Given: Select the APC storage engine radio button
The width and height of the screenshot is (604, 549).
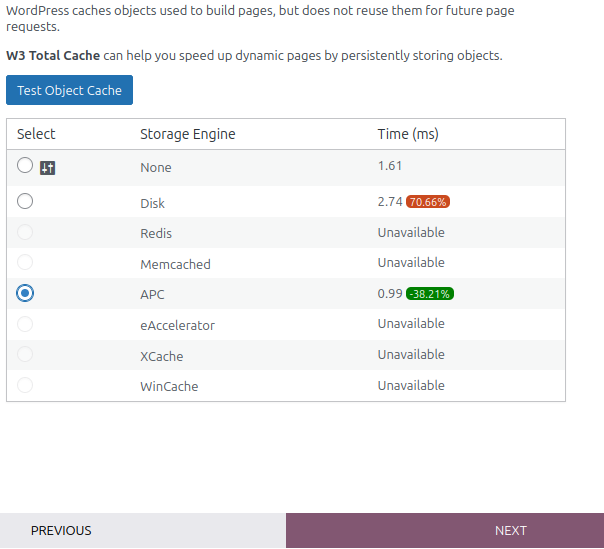Looking at the screenshot, I should 25,293.
